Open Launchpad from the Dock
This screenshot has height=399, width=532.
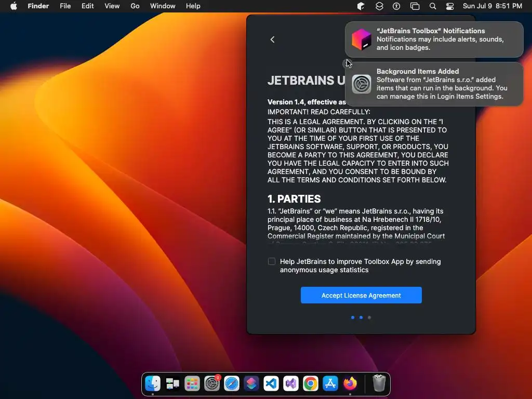(192, 383)
